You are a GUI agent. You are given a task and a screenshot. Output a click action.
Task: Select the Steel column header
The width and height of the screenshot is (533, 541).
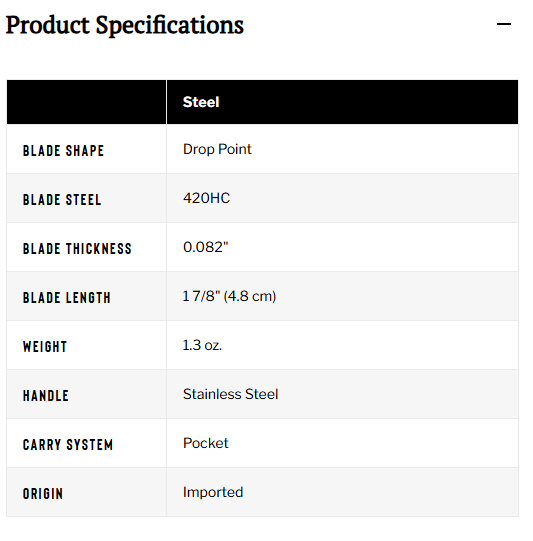(201, 102)
